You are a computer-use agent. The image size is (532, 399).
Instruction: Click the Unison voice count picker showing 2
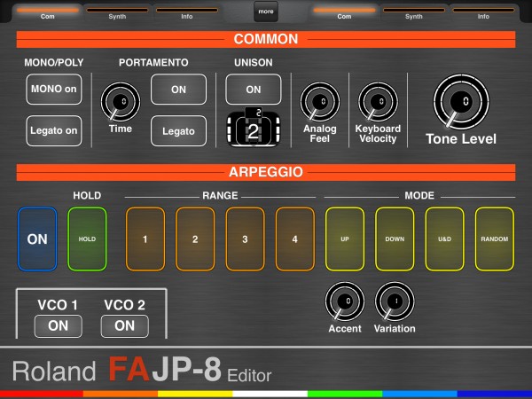point(254,129)
